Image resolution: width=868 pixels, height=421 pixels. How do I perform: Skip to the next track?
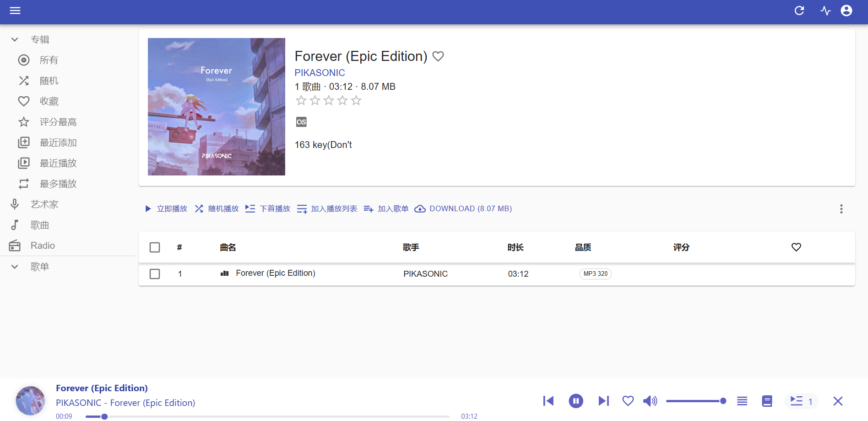point(603,401)
